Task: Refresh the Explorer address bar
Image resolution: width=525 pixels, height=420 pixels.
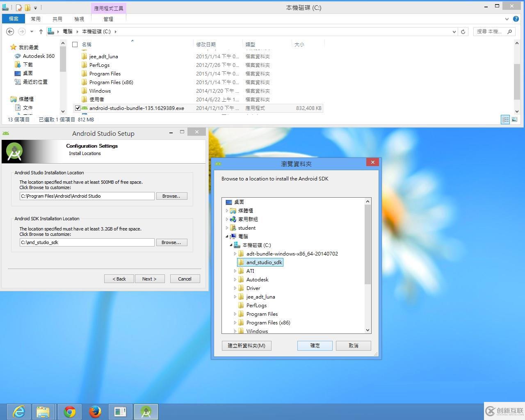Action: (463, 32)
